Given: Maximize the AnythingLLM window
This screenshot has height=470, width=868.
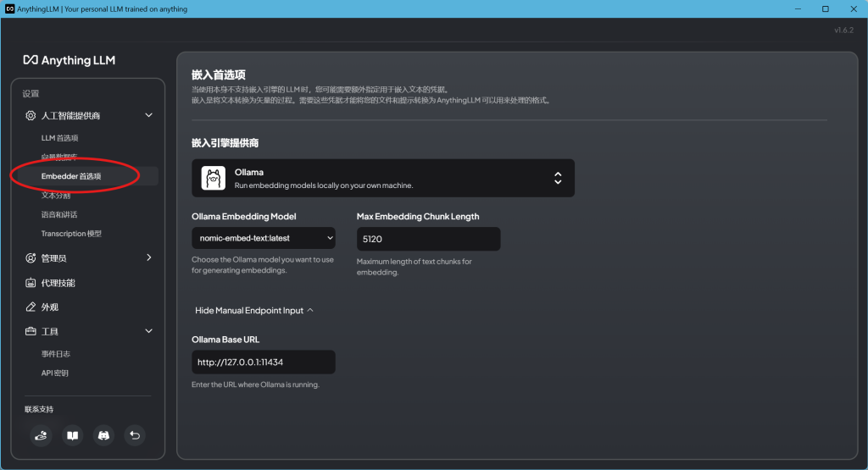Looking at the screenshot, I should pos(826,8).
